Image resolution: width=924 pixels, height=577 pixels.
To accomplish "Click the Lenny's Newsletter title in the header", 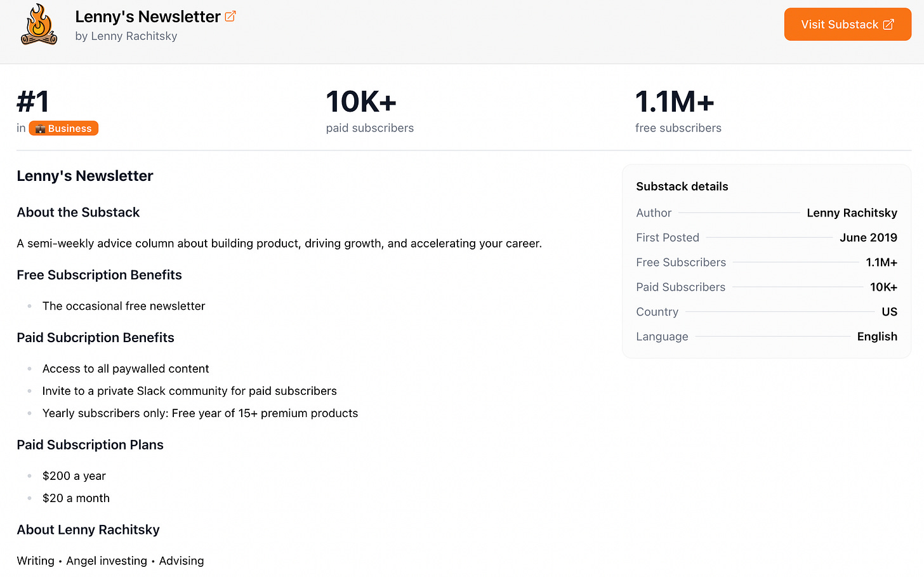I will [x=147, y=17].
